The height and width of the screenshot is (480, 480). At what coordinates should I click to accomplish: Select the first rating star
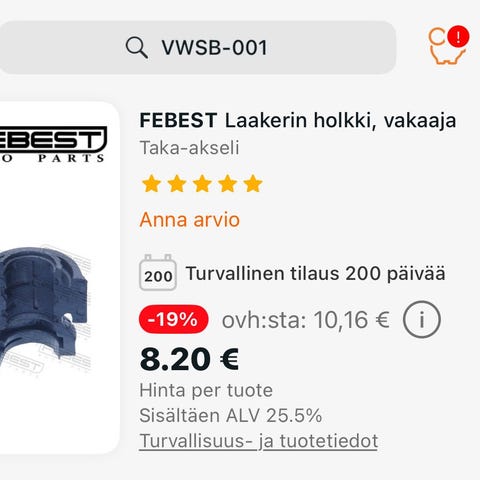point(152,184)
